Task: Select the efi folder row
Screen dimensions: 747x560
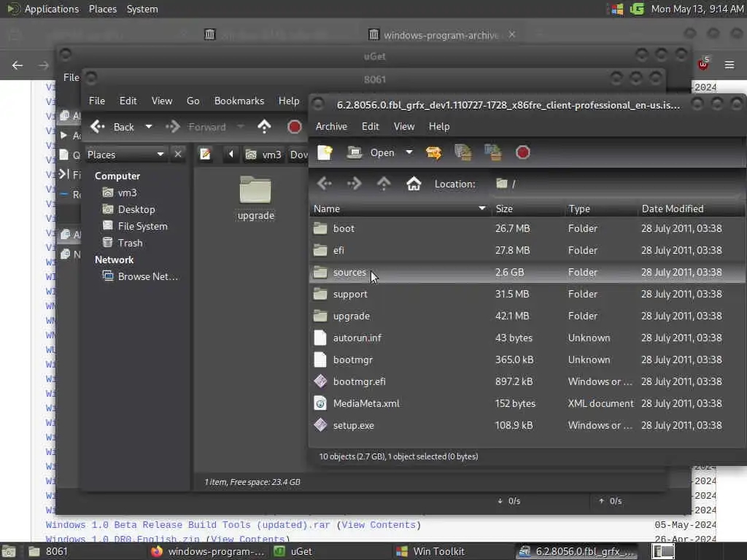Action: tap(527, 251)
